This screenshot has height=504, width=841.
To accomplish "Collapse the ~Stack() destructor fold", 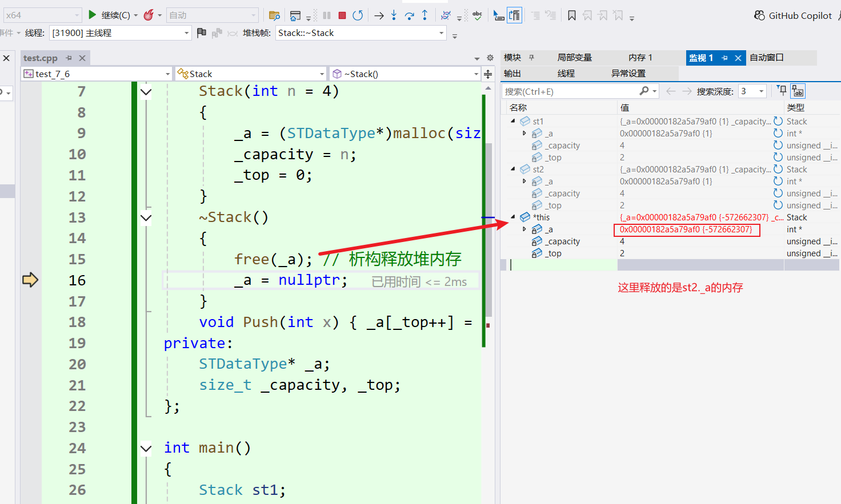I will point(146,217).
